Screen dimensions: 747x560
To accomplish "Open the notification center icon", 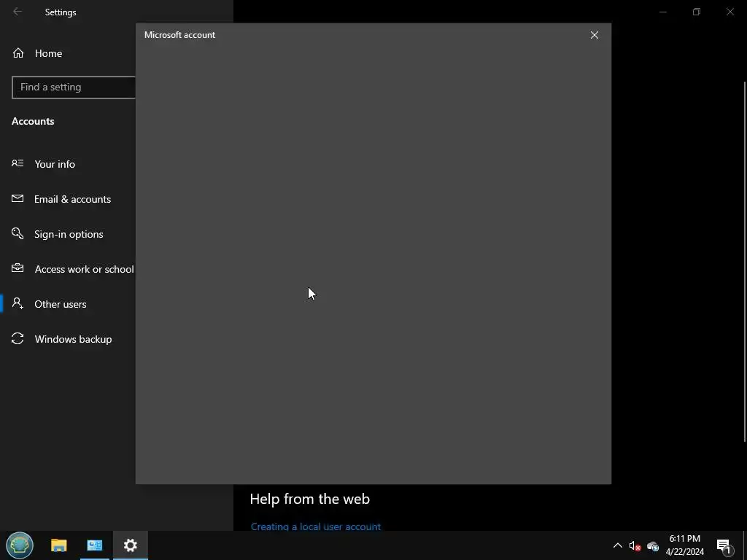I will coord(724,546).
